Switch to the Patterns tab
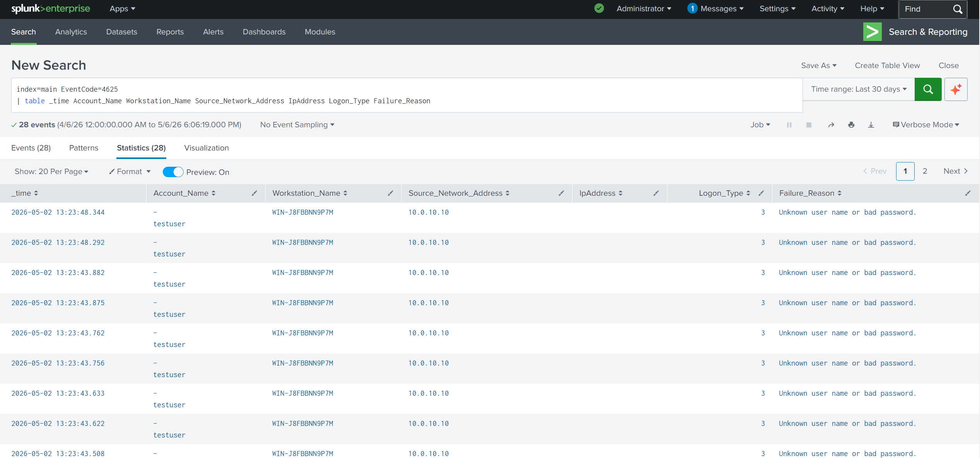Viewport: 980px width, 458px height. 84,148
